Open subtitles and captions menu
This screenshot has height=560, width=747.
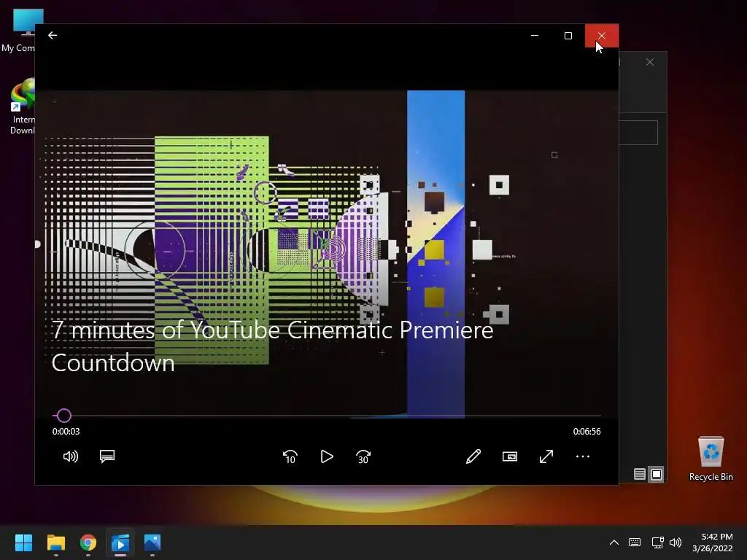107,456
